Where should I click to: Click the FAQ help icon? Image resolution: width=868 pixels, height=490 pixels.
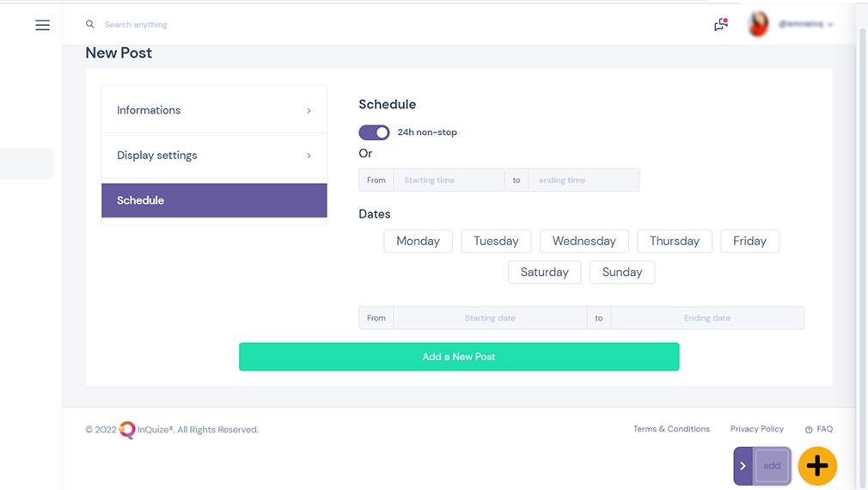pyautogui.click(x=809, y=430)
